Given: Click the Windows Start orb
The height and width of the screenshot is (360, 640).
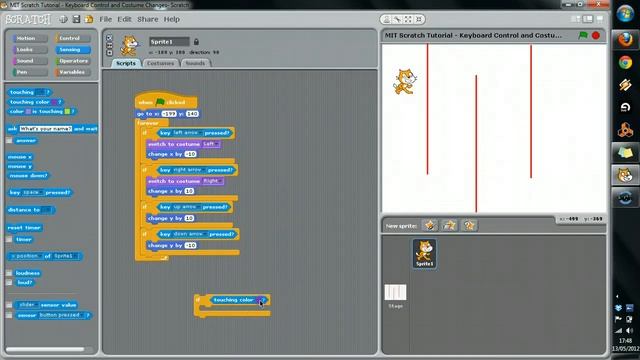Looking at the screenshot, I should (x=625, y=14).
